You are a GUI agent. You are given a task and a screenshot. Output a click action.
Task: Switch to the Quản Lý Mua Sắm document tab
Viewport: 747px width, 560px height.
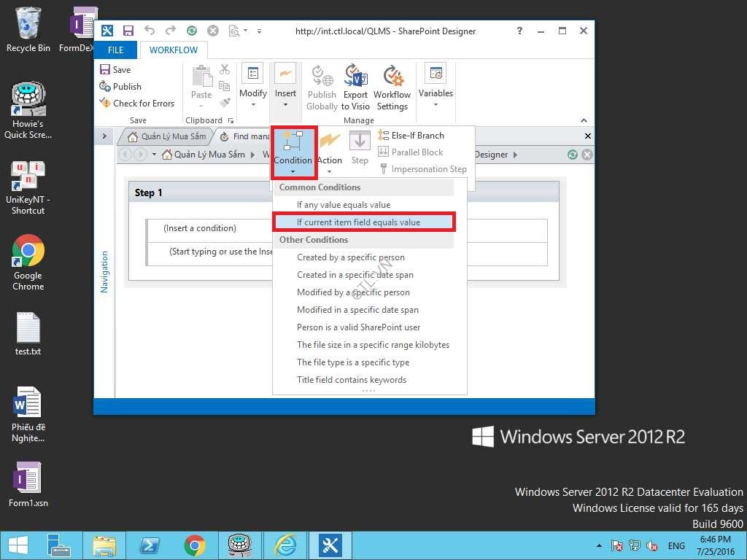167,136
